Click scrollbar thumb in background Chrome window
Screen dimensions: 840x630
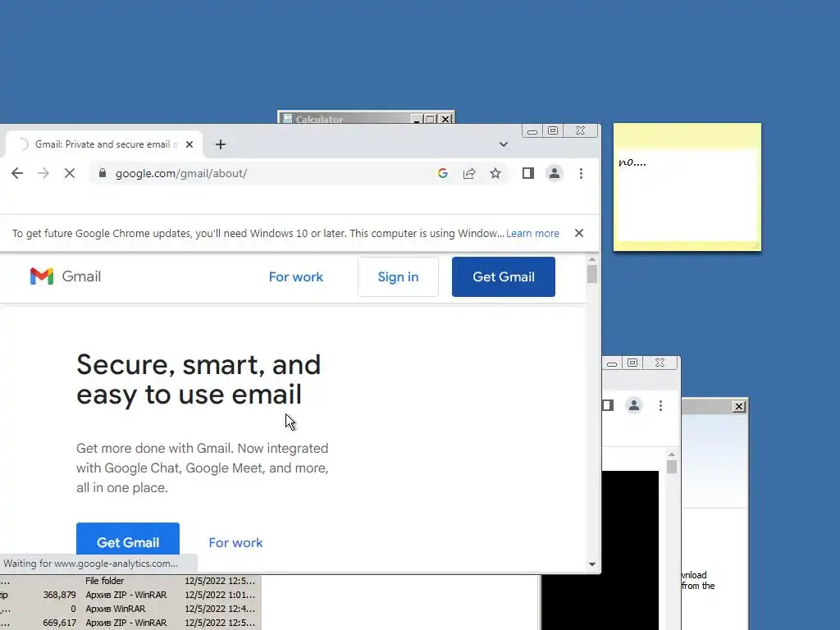(x=672, y=467)
